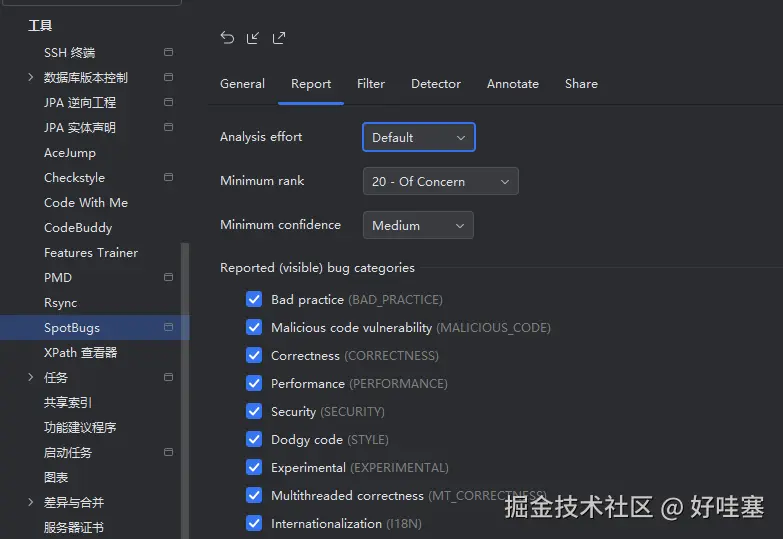Select Features Trainer entry
783x539 pixels.
click(91, 252)
